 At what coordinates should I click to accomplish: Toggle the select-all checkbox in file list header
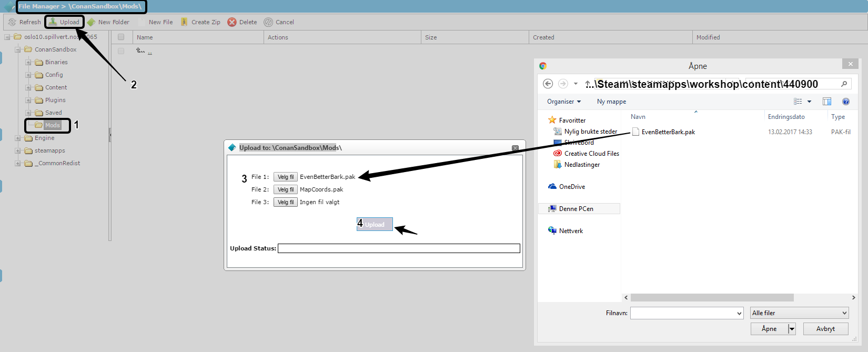pos(121,37)
